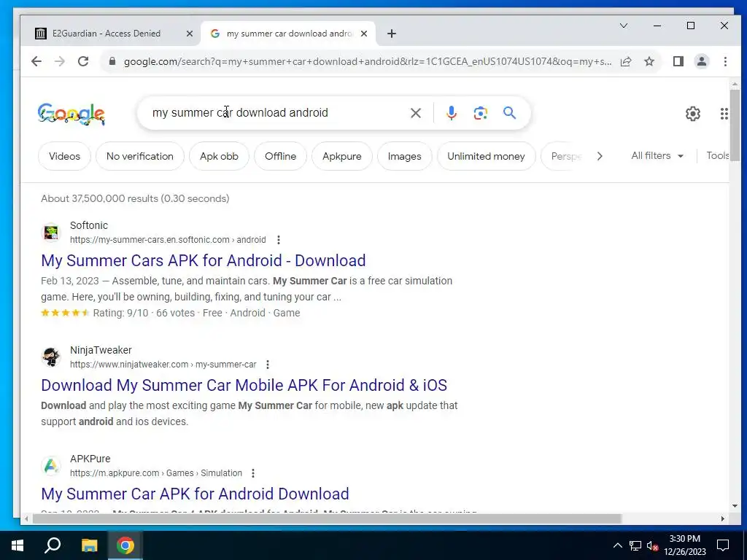Apply the Unlimited money filter chip
Viewport: 747px width, 560px height.
point(486,156)
